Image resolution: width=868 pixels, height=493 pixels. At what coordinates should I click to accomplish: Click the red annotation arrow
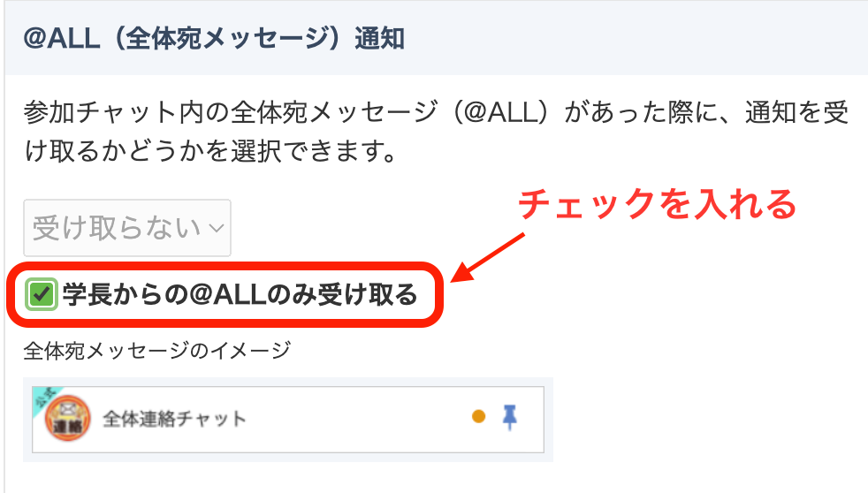(x=487, y=258)
